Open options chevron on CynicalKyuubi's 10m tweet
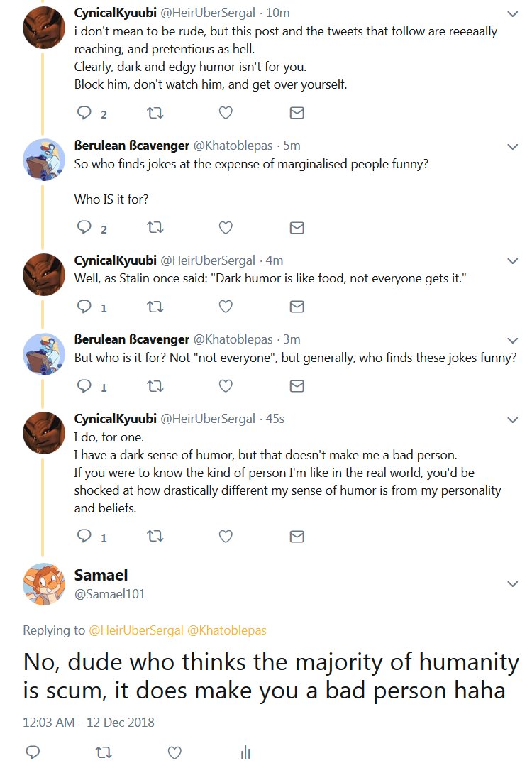Viewport: 532px width, 768px height. click(512, 14)
